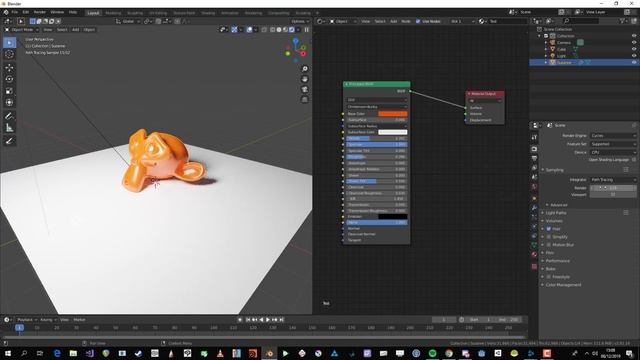Select the Scale tool in viewport toolbar

[x=9, y=91]
